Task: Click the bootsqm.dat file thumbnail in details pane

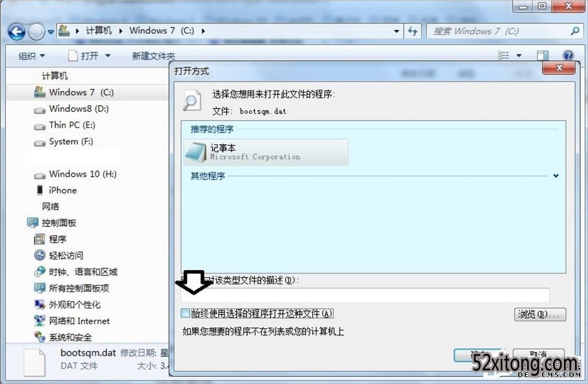Action: (34, 362)
